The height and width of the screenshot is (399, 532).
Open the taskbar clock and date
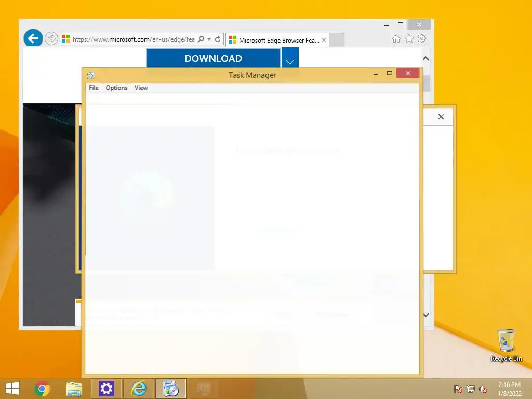click(x=509, y=389)
